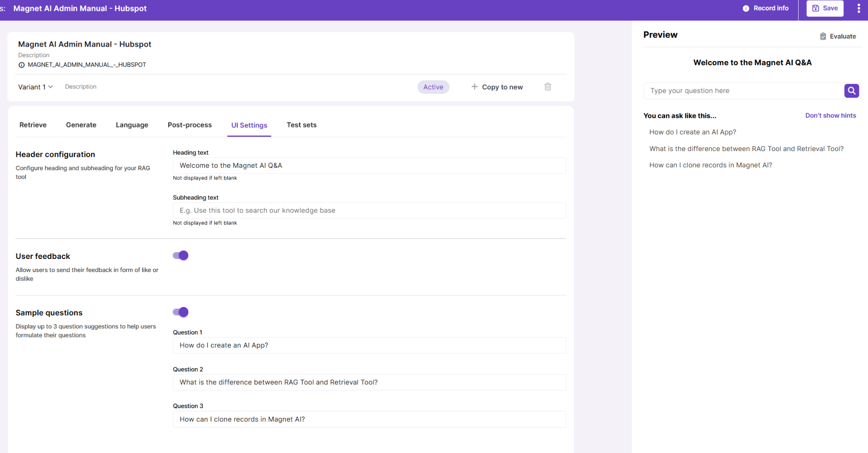Disable the User feedback toggle
This screenshot has width=868, height=453.
tap(181, 256)
